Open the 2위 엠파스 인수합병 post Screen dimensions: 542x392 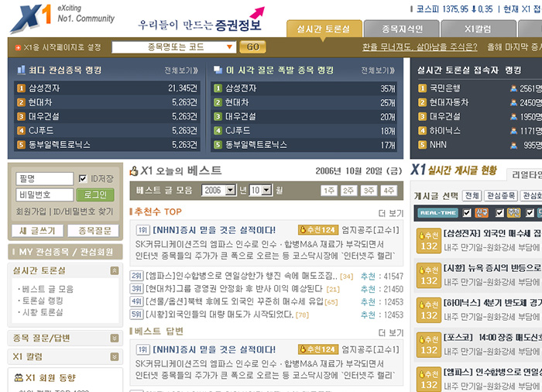point(242,276)
